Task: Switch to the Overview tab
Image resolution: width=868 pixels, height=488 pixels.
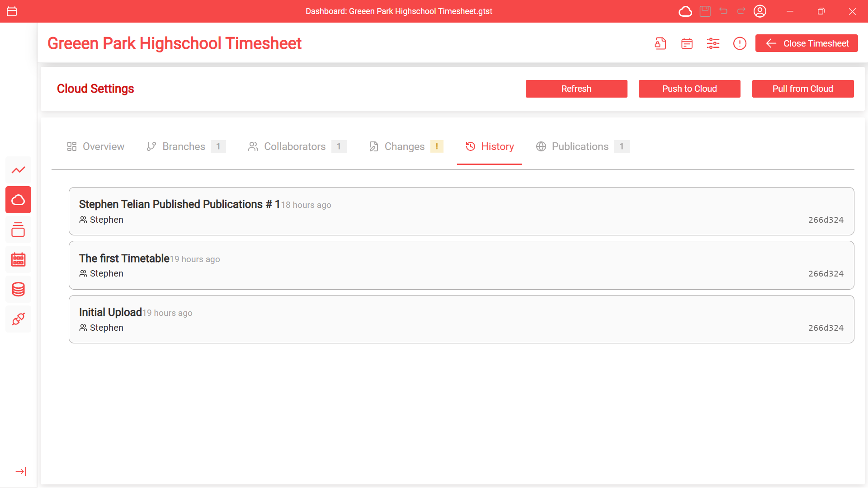Action: (x=95, y=146)
